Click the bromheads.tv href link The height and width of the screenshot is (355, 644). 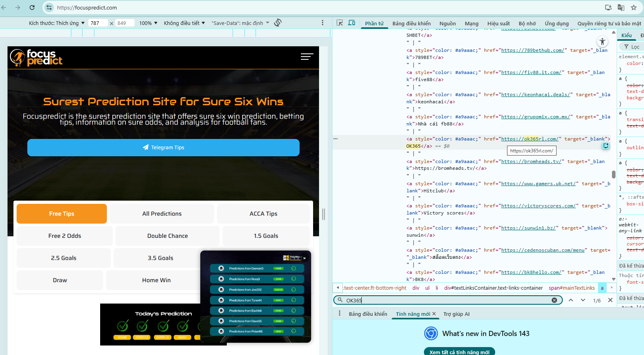531,161
